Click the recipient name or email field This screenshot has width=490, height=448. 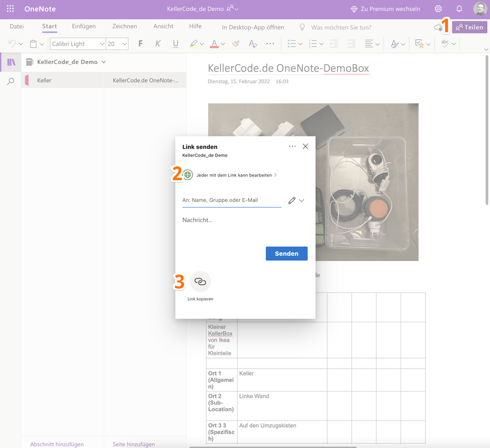point(231,200)
